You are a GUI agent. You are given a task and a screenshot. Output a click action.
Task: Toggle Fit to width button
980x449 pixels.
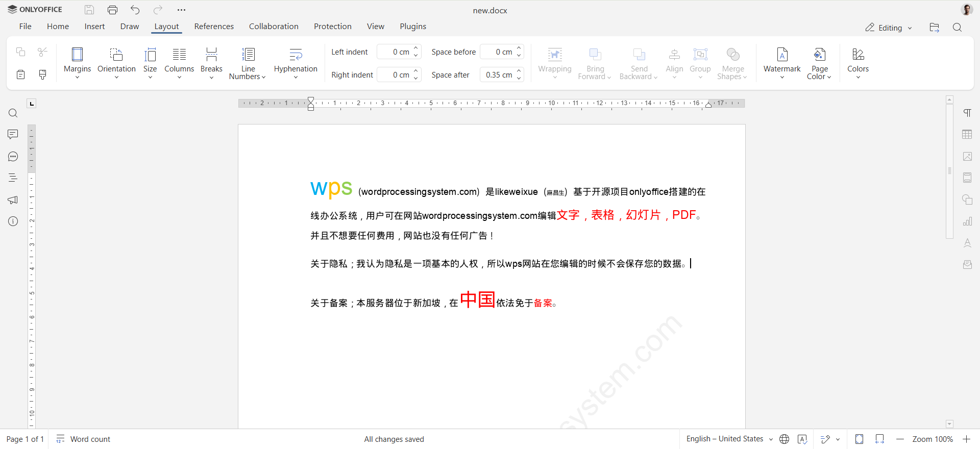point(880,439)
